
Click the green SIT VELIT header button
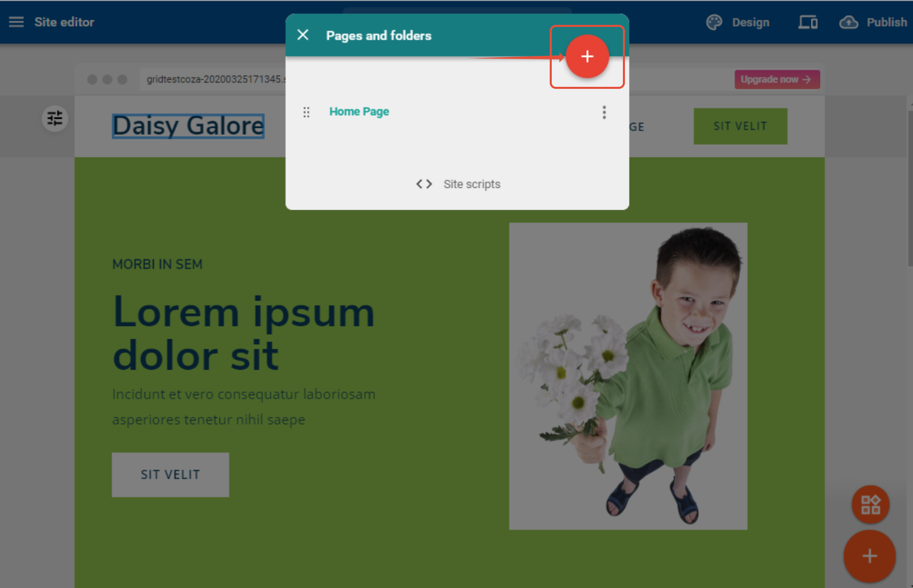coord(740,126)
